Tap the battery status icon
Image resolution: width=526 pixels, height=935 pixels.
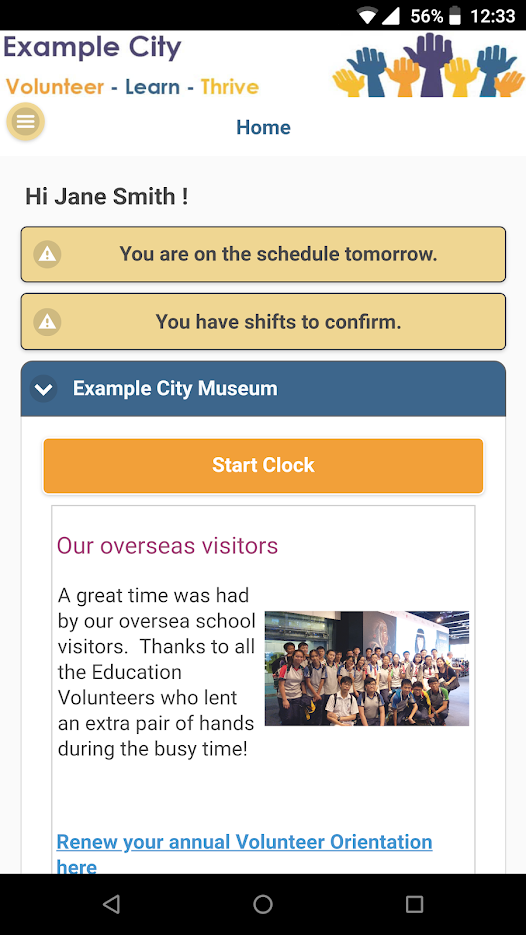[x=455, y=16]
